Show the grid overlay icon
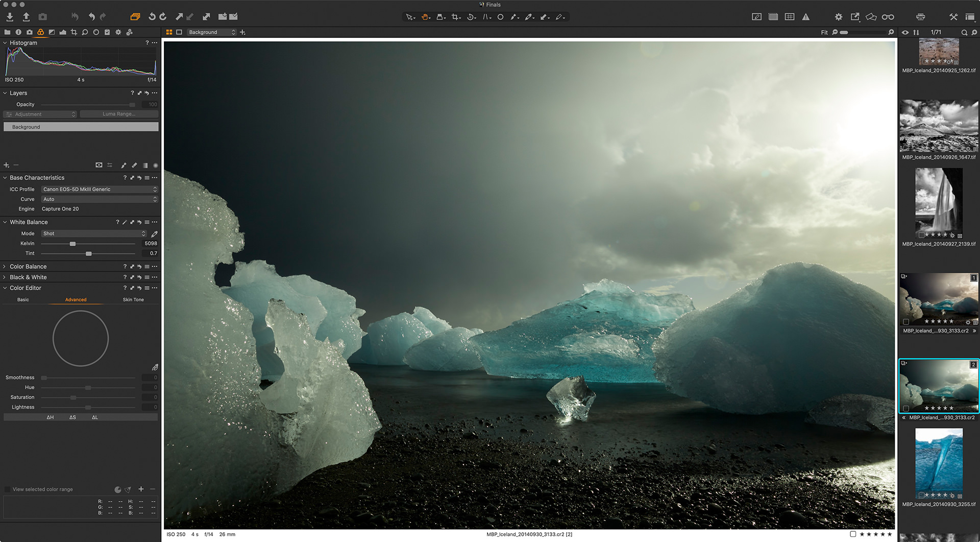Image resolution: width=980 pixels, height=542 pixels. (x=790, y=17)
